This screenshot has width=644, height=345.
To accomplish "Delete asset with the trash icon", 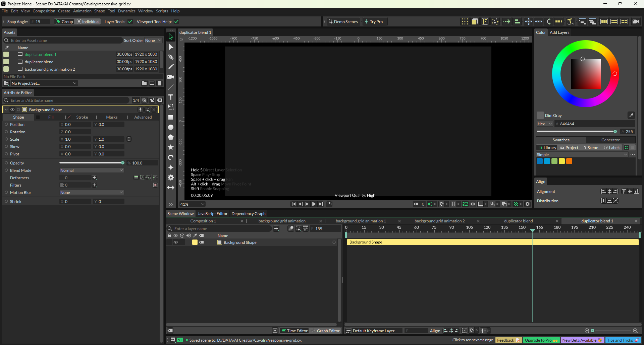I will tap(160, 83).
